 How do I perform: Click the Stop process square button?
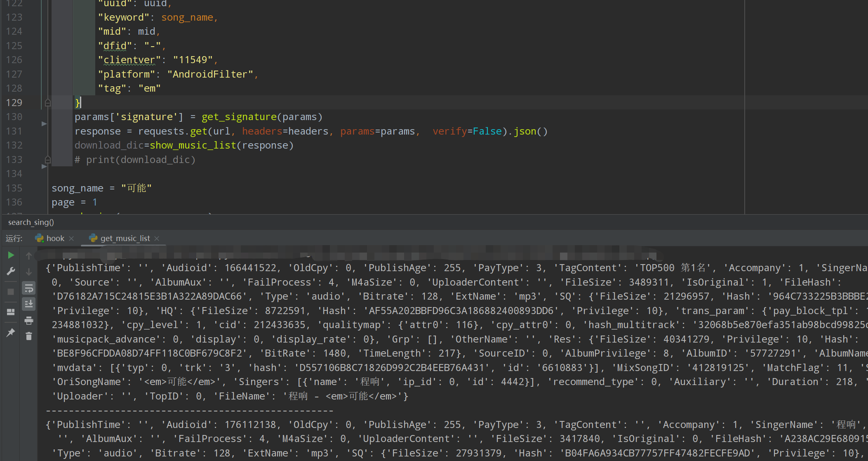tap(11, 292)
